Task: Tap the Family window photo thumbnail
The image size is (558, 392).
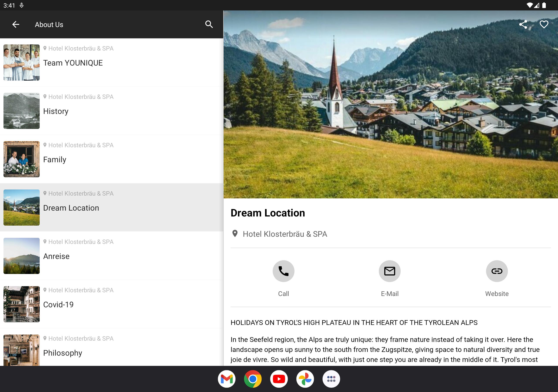Action: click(x=21, y=159)
